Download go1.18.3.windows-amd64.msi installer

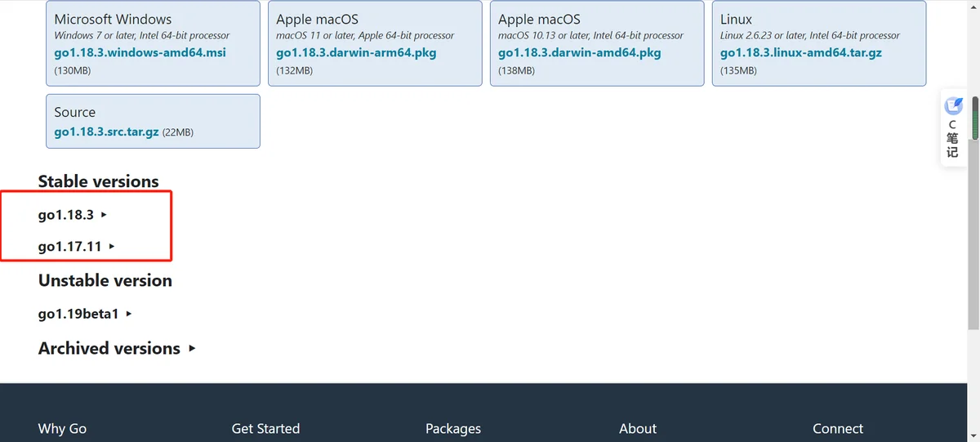click(140, 52)
